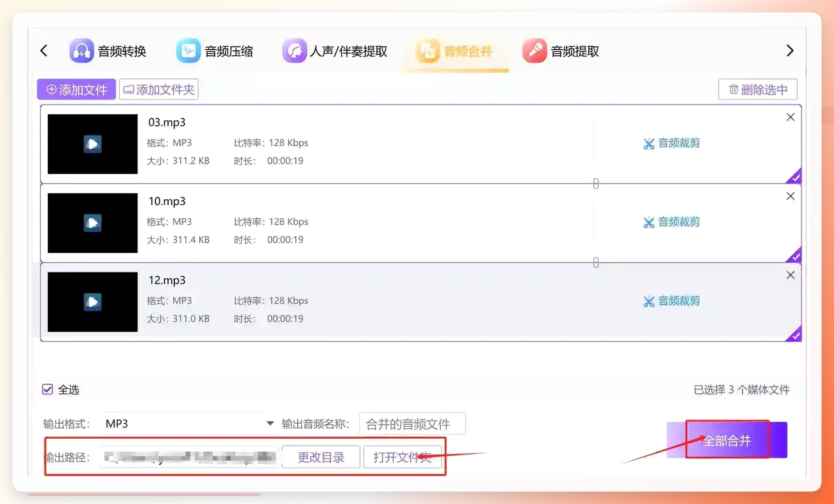Image resolution: width=834 pixels, height=504 pixels.
Task: Click the 添加文件 button
Action: [77, 90]
